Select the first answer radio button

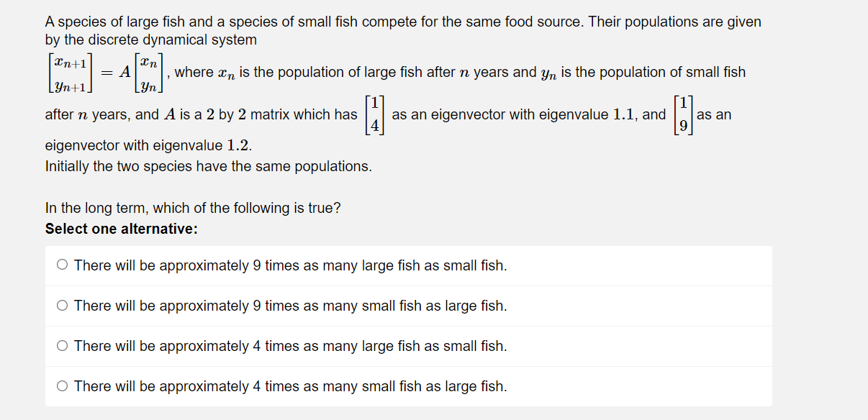(62, 265)
